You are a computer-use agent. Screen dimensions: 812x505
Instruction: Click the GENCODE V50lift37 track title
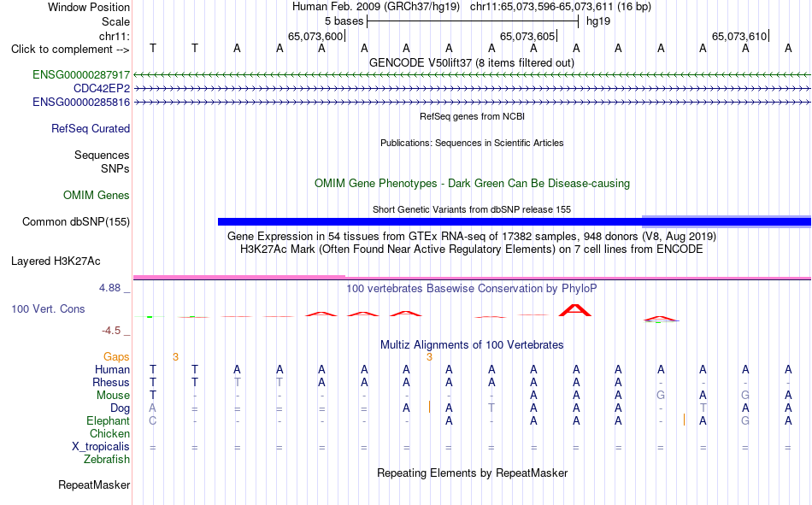472,62
